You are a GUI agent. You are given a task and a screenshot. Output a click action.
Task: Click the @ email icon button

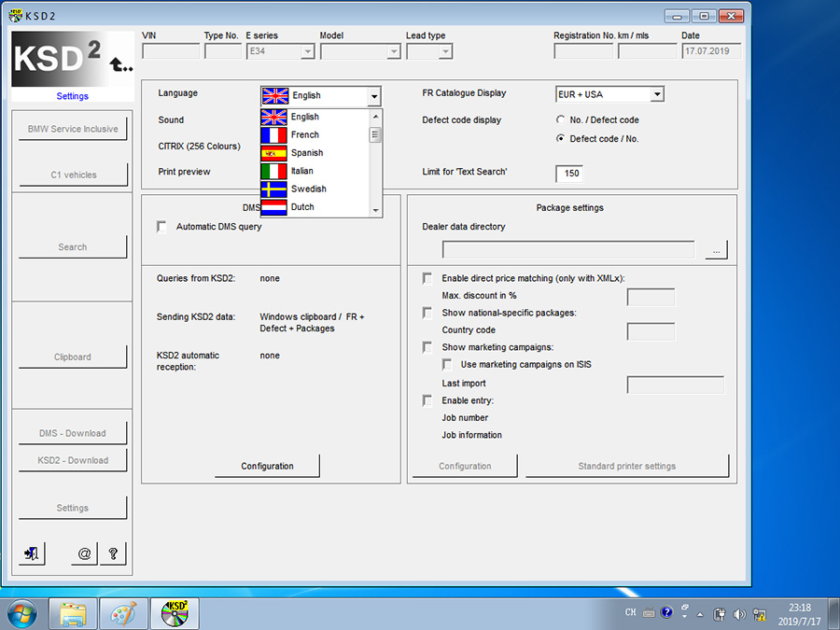click(84, 553)
